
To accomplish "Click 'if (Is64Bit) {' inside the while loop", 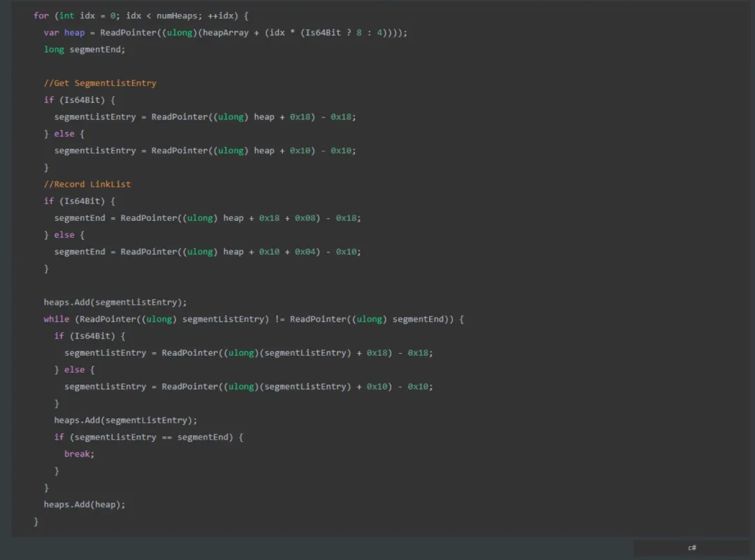I will click(x=89, y=336).
